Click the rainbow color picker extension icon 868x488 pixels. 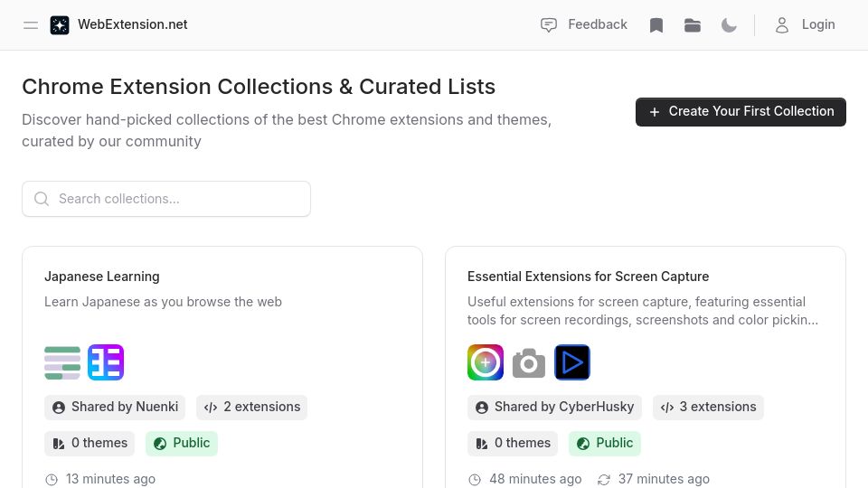[x=486, y=362]
